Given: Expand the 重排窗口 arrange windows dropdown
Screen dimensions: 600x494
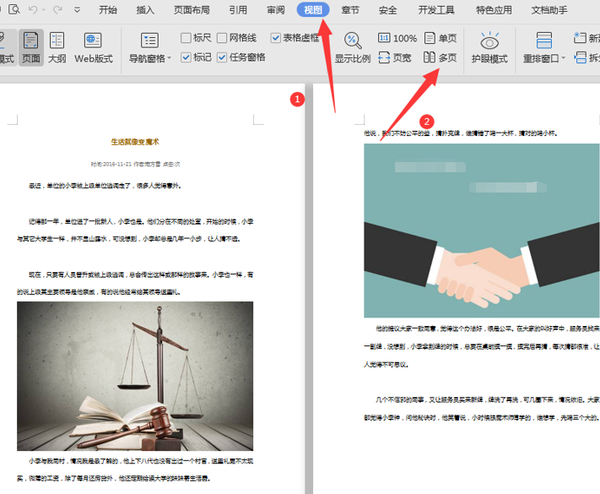Looking at the screenshot, I should (x=563, y=59).
